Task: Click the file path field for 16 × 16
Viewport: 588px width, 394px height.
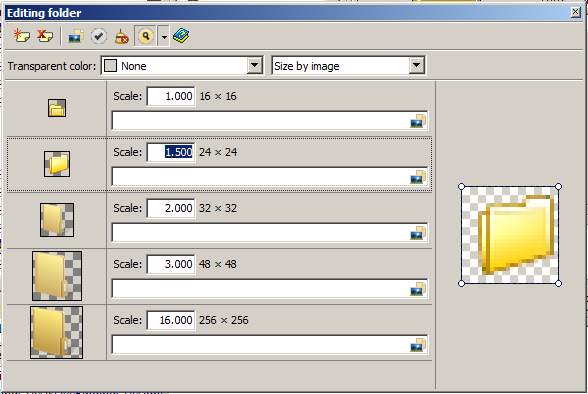Action: tap(270, 120)
